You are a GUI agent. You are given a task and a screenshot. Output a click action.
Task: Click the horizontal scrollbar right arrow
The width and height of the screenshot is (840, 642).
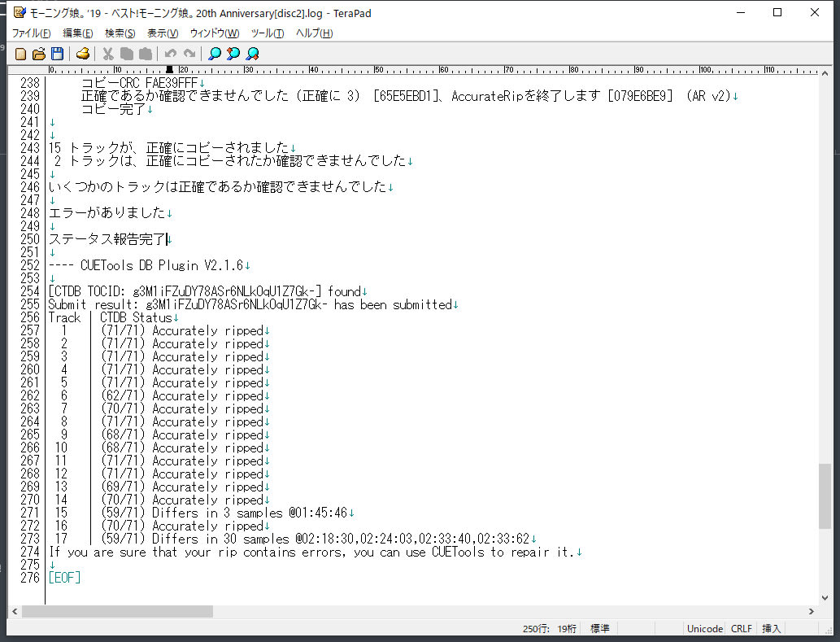(x=812, y=611)
